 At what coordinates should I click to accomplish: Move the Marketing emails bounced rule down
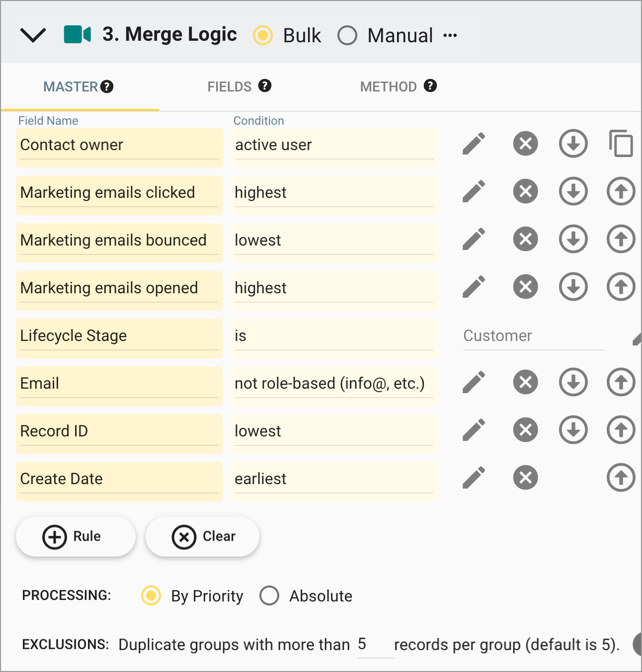click(573, 239)
